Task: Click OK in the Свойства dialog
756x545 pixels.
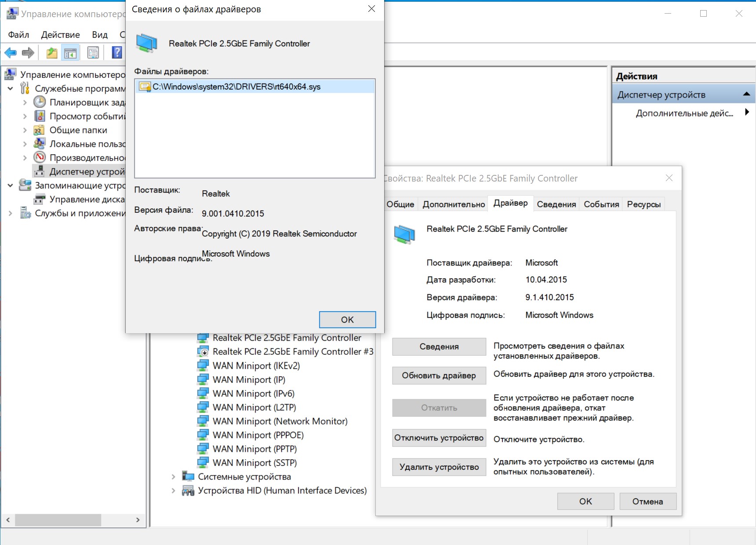Action: (x=585, y=501)
